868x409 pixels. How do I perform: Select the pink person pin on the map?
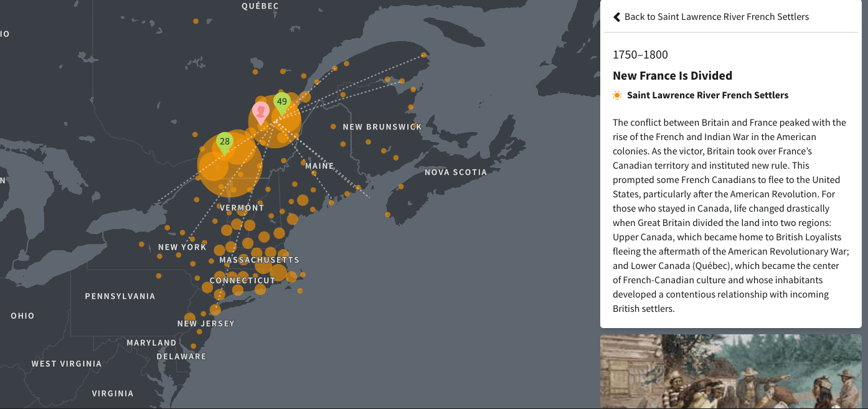click(x=262, y=112)
